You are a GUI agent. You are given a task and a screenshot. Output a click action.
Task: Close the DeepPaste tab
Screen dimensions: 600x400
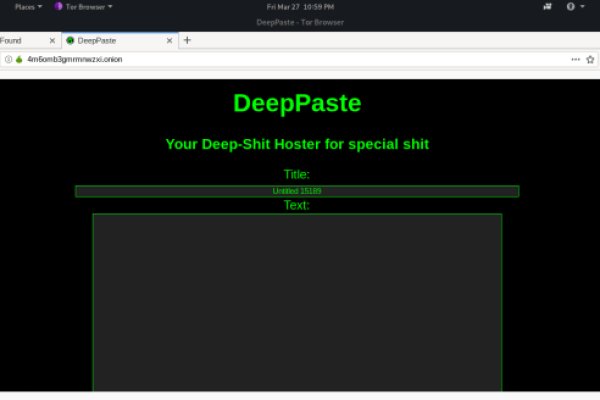170,41
